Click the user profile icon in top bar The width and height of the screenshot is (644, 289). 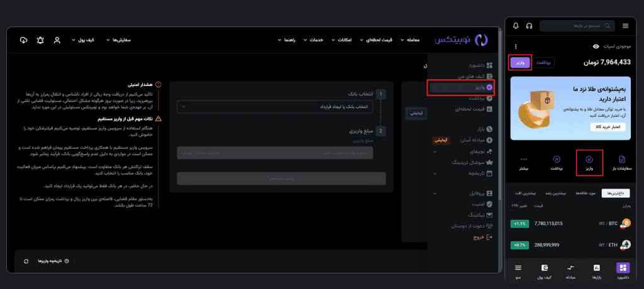tap(57, 40)
